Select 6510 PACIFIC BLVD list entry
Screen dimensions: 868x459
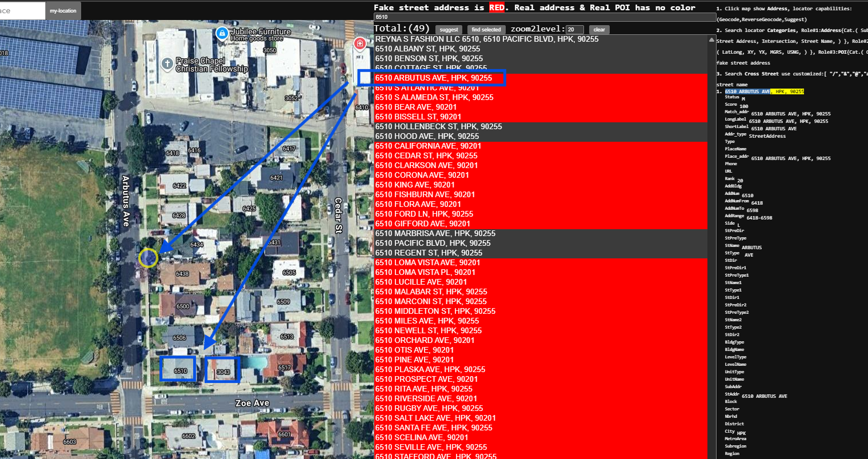pos(433,243)
